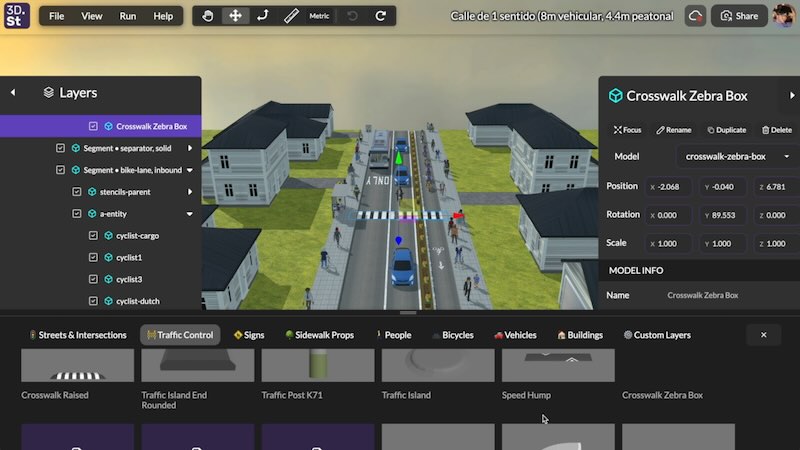Edit the Position X field -2.068
This screenshot has width=800, height=450.
pyautogui.click(x=668, y=187)
